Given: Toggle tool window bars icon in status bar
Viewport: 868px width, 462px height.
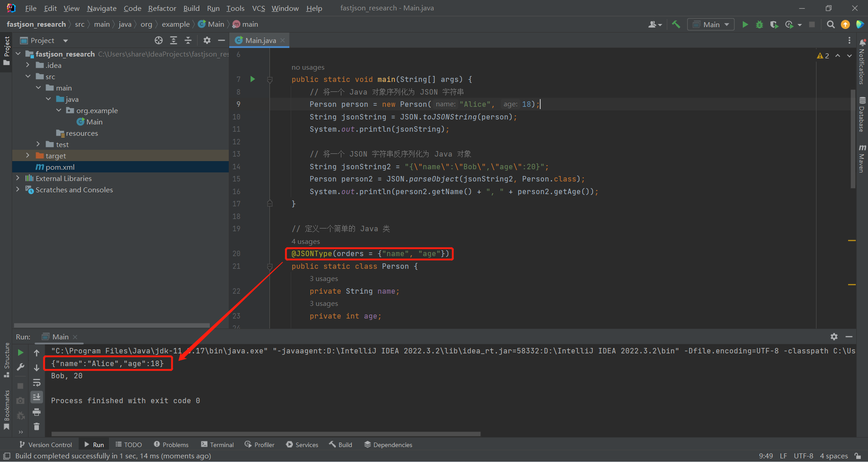Looking at the screenshot, I should click(x=7, y=456).
